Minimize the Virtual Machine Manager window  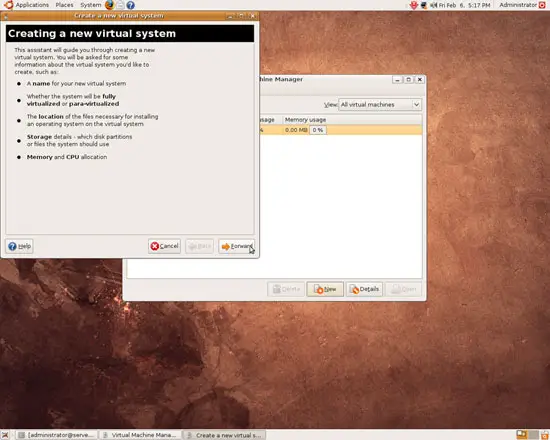point(397,80)
